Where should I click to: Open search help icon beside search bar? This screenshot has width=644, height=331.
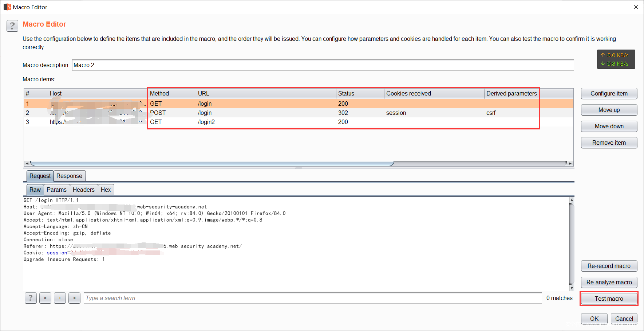(x=31, y=298)
